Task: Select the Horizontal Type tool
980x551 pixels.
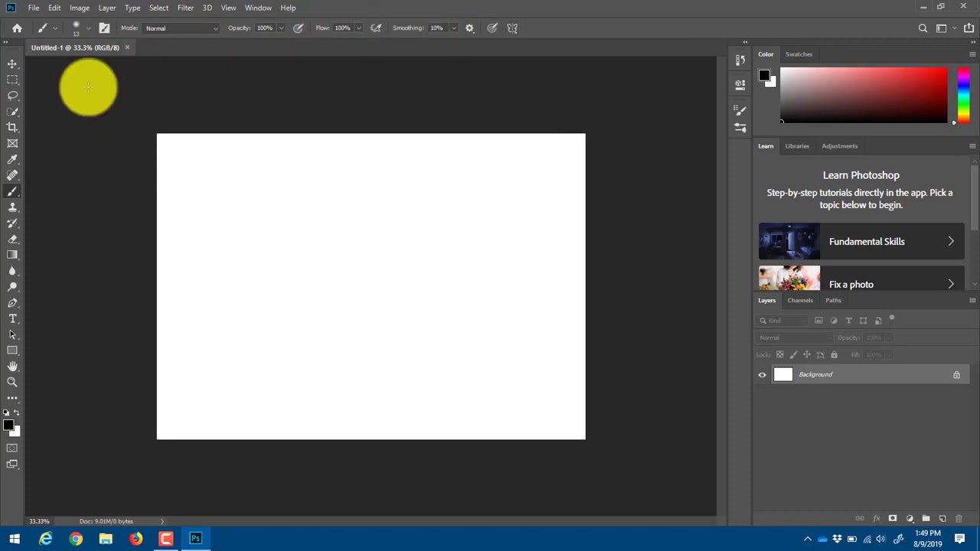Action: 12,318
